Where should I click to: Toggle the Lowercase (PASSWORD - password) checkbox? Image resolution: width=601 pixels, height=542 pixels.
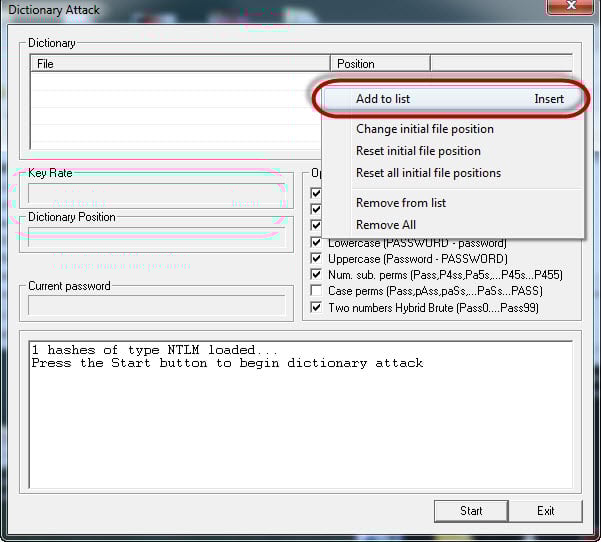click(317, 243)
